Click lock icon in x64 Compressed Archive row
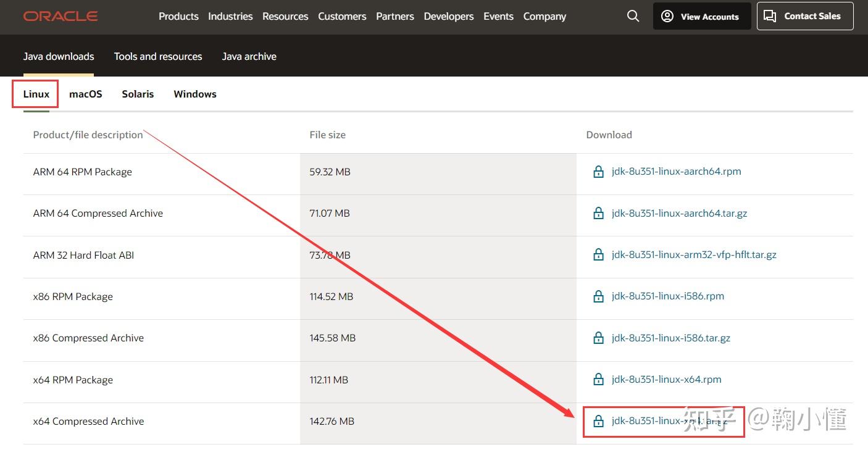The width and height of the screenshot is (868, 455). pyautogui.click(x=598, y=422)
